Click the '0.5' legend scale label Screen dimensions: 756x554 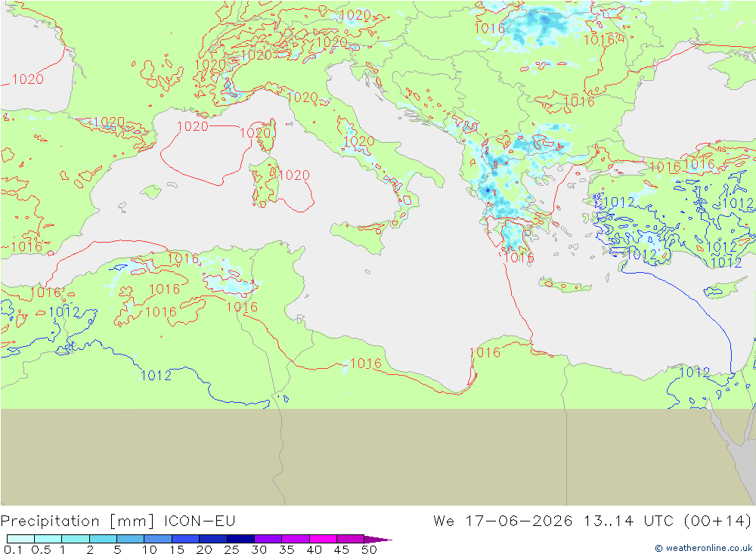coord(41,549)
